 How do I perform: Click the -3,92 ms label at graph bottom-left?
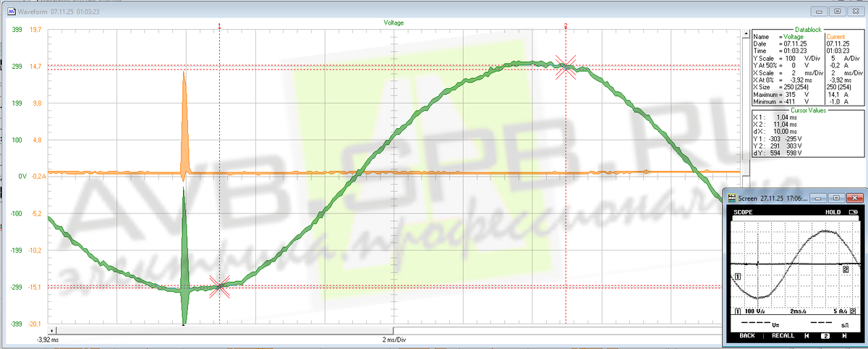click(x=47, y=339)
